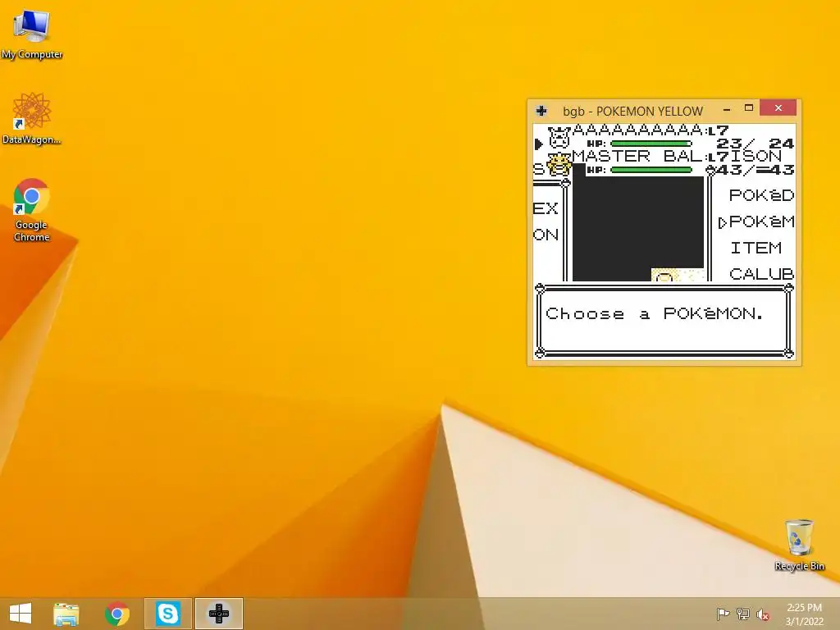Open the clock showing 2:25 PM
Image resolution: width=840 pixels, height=630 pixels.
coord(804,614)
